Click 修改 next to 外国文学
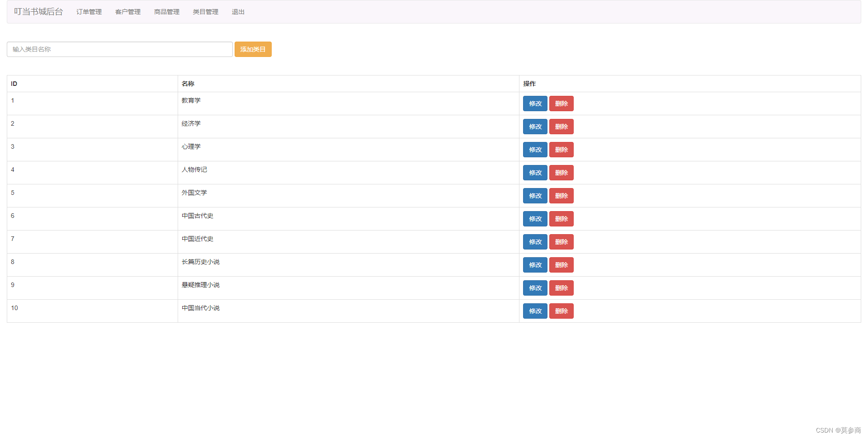This screenshot has height=438, width=868. coord(535,196)
